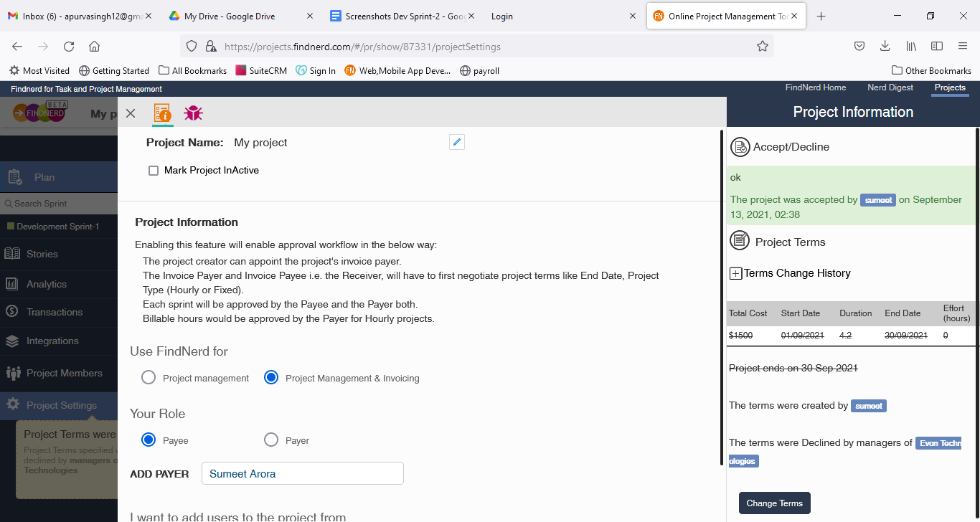
Task: Select the Project management radio option
Action: click(149, 377)
